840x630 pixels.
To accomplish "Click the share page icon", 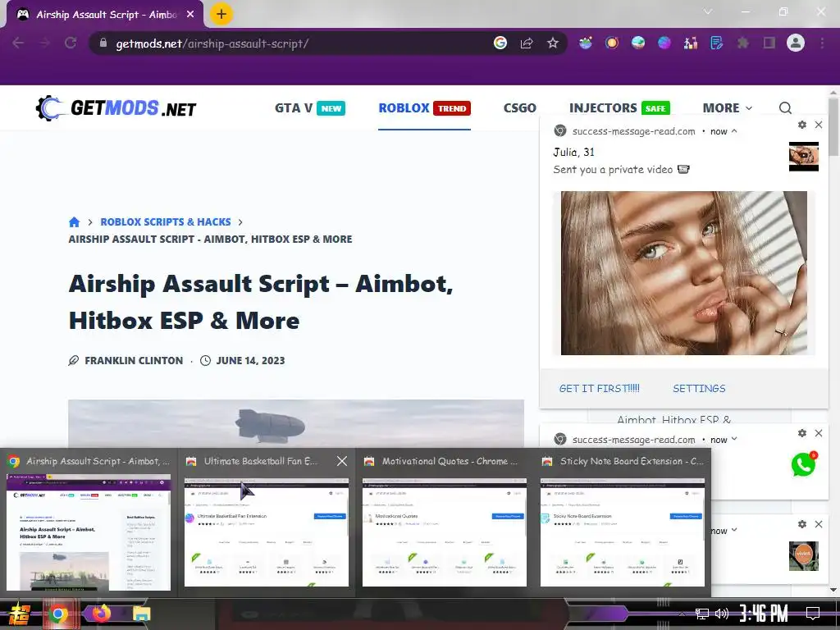I will (x=527, y=43).
